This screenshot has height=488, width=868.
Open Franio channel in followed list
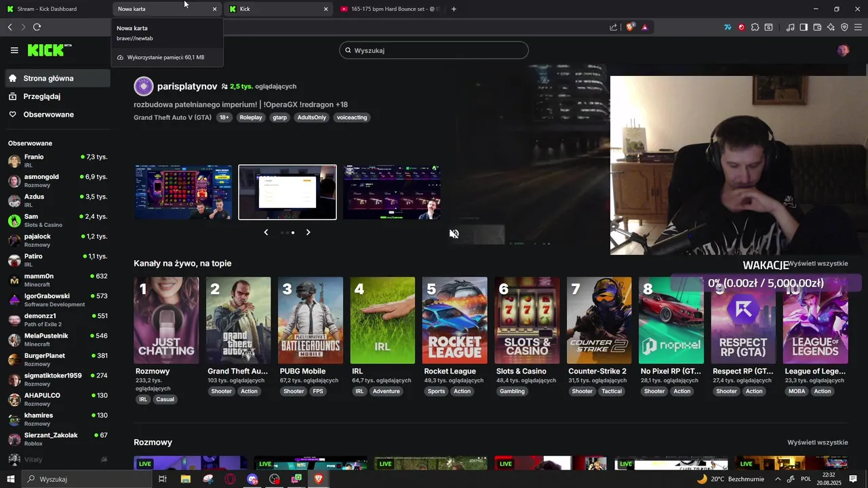point(58,161)
